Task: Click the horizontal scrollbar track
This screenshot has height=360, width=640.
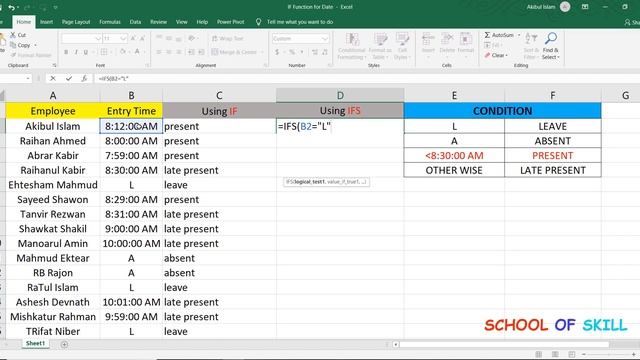Action: click(504, 344)
